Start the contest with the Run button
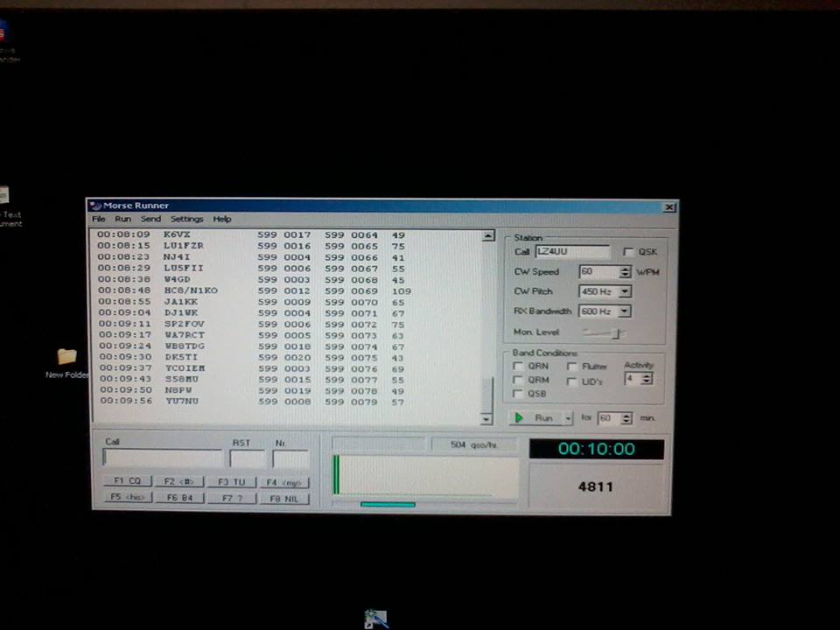Image resolution: width=840 pixels, height=630 pixels. [536, 418]
